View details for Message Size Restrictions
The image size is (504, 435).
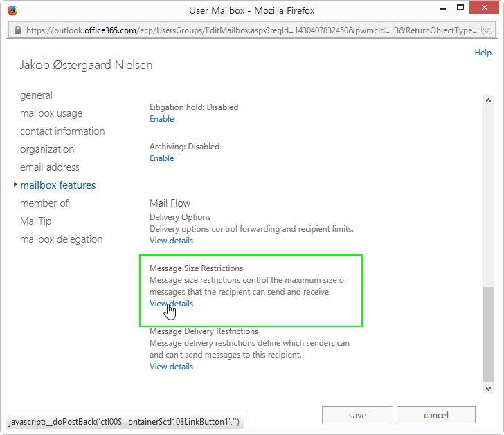tap(171, 304)
